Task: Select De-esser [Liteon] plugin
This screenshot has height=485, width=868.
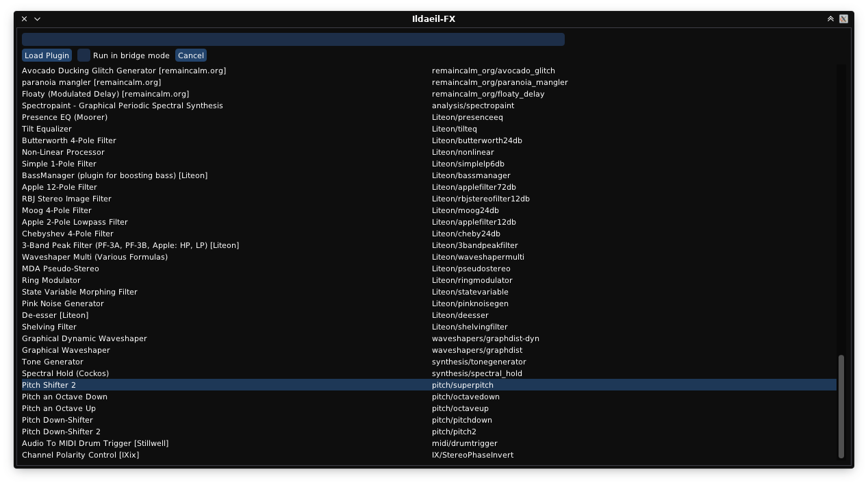Action: coord(55,315)
